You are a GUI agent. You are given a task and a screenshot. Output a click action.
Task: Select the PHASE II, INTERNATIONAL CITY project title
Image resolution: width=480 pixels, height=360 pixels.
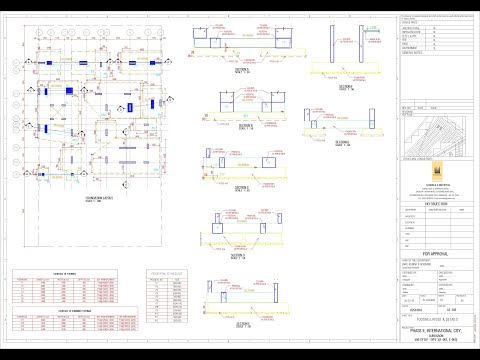point(435,331)
